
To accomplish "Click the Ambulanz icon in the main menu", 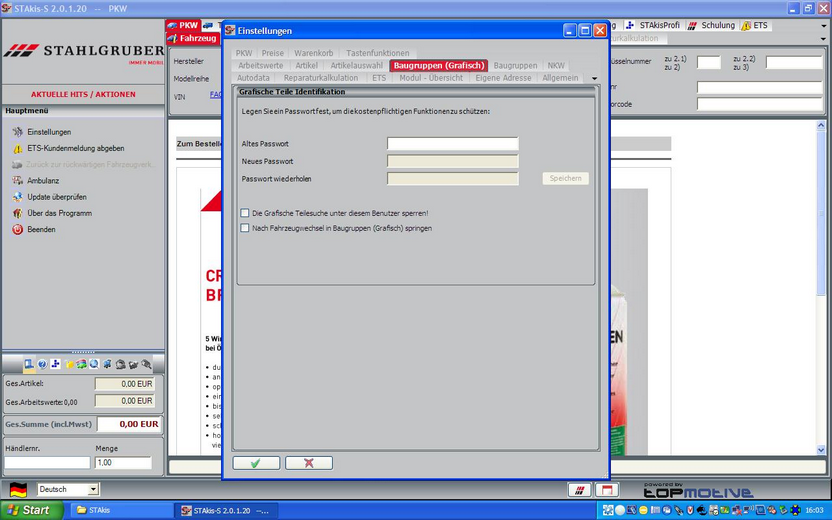I will [x=18, y=180].
